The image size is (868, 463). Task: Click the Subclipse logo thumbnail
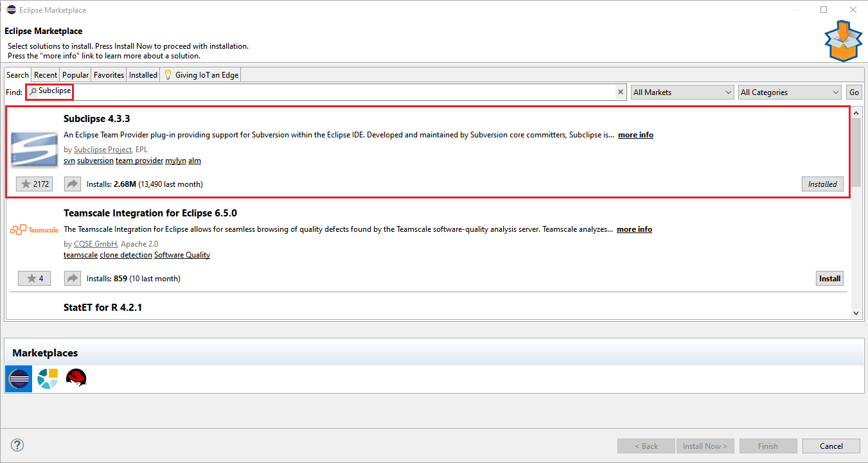pyautogui.click(x=35, y=150)
